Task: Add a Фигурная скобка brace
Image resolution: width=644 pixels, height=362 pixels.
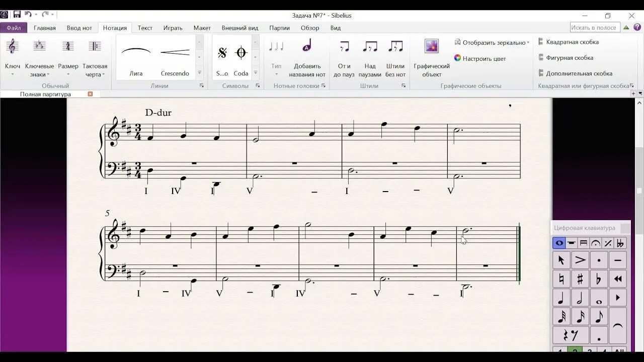Action: click(x=566, y=58)
